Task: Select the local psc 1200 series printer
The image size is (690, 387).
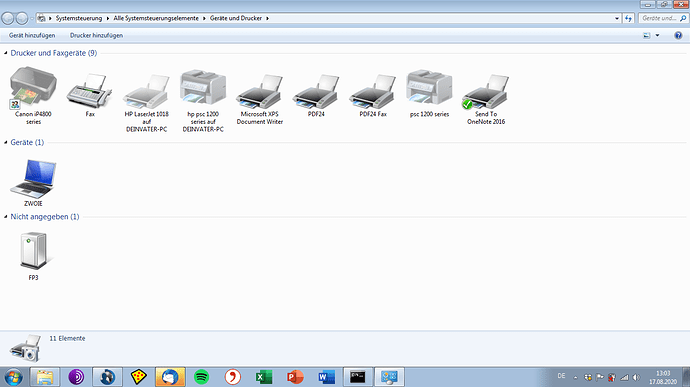Action: coord(429,93)
